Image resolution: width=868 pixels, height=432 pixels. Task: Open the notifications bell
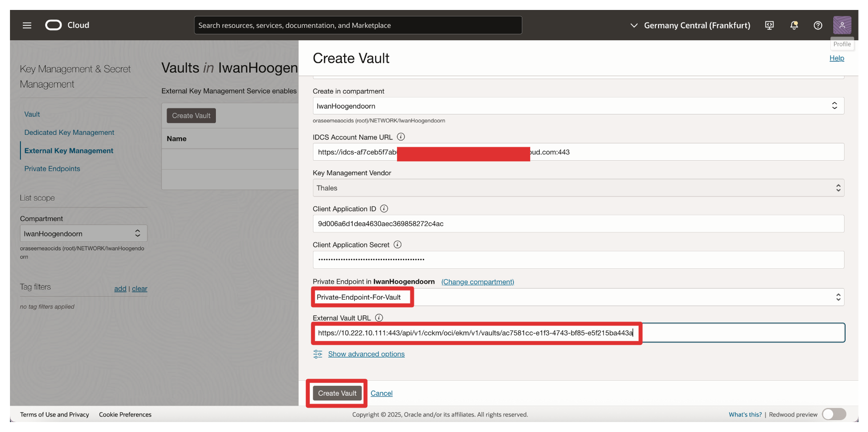[794, 25]
